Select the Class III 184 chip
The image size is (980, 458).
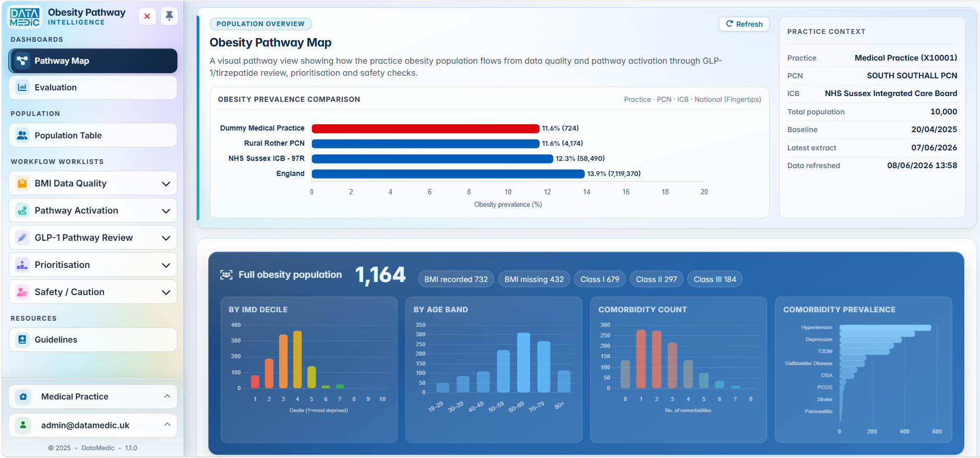pyautogui.click(x=714, y=279)
